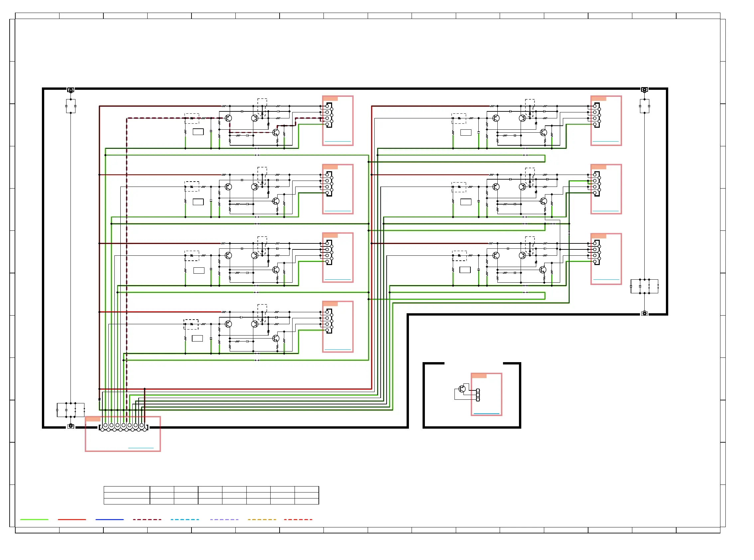Click the screw terminal on board's bottom-left edge
This screenshot has width=754, height=560.
pos(70,426)
